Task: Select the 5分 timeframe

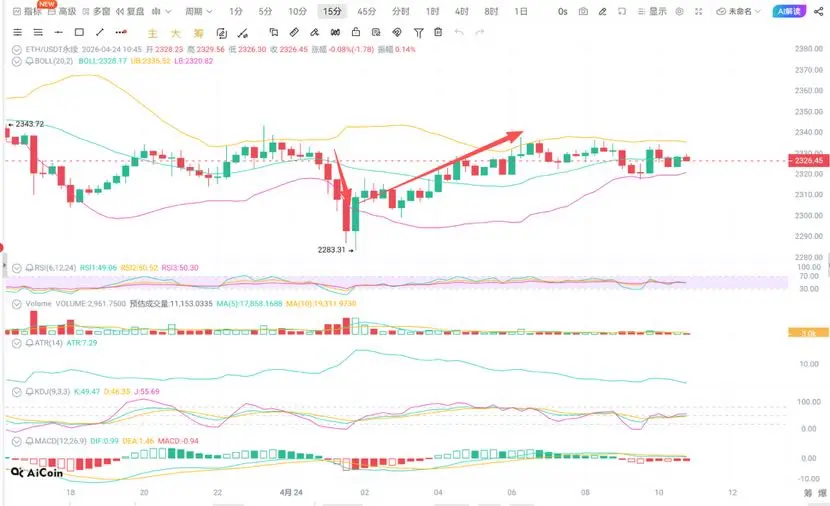Action: pos(265,11)
